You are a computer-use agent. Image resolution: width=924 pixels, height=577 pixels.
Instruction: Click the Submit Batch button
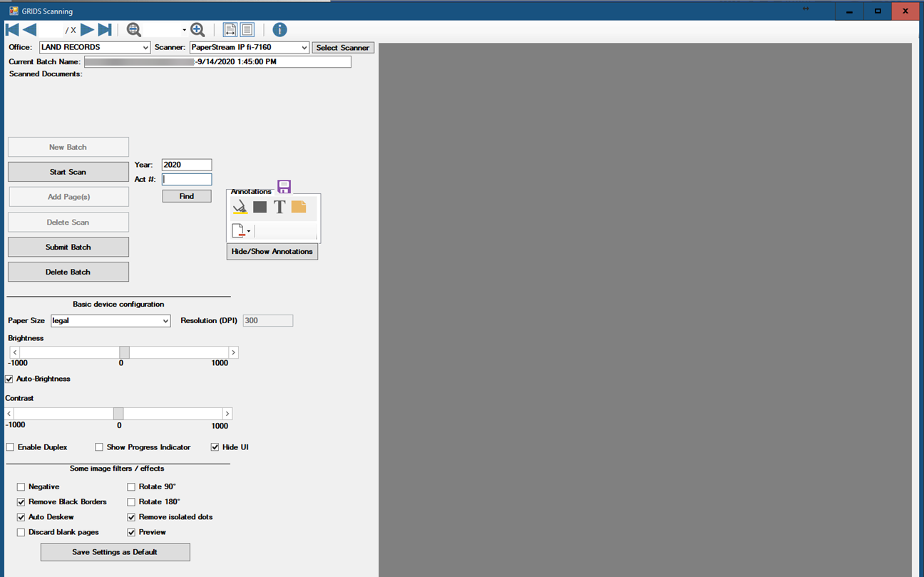[68, 247]
